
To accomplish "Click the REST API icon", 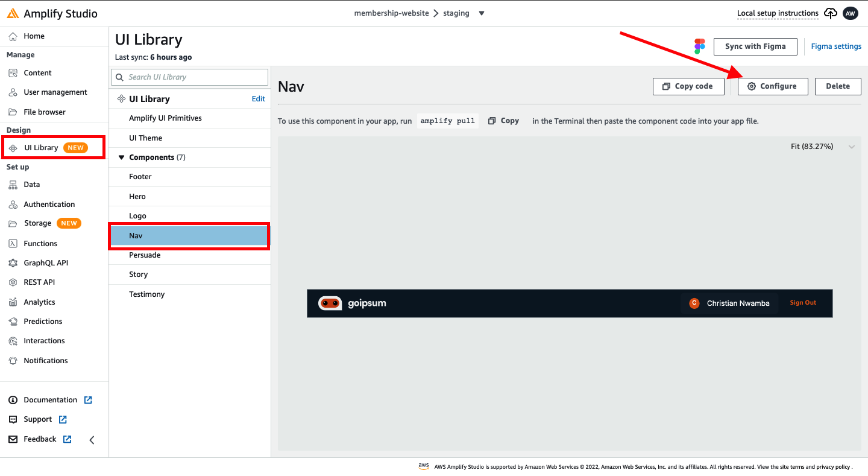I will tap(13, 282).
